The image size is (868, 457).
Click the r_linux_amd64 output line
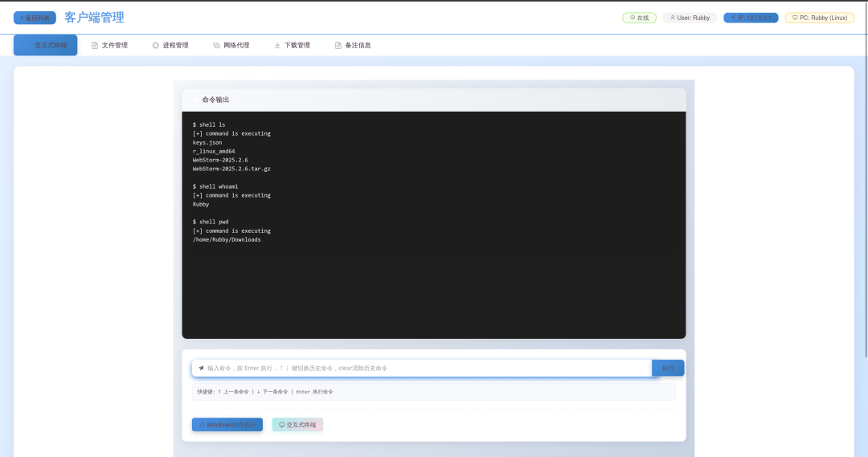[x=214, y=151]
